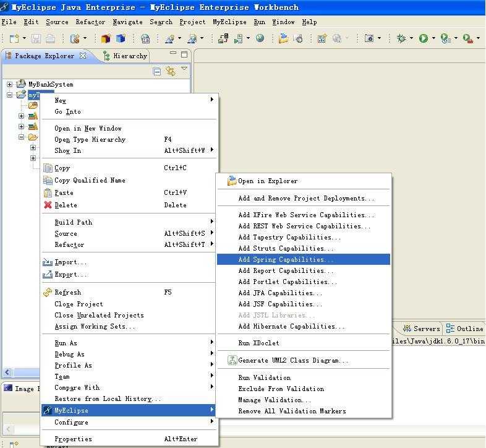Choose Add Struts Capabilities
The image size is (486, 448).
(304, 248)
